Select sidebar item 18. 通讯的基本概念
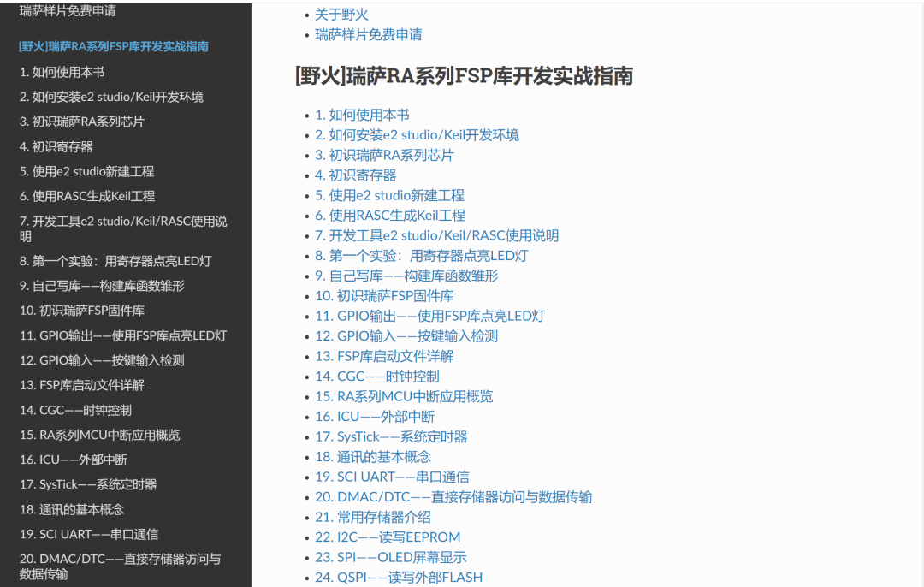Screen dimensions: 924x587 coord(72,509)
